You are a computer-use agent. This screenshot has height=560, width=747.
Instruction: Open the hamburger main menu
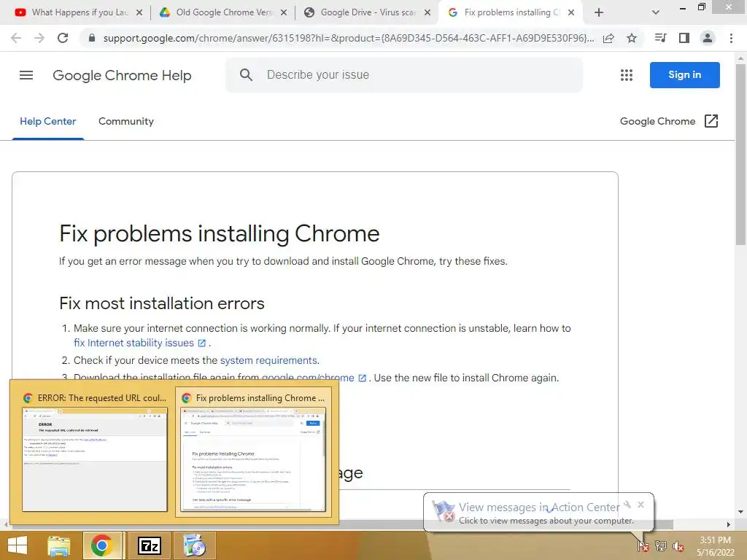point(26,75)
